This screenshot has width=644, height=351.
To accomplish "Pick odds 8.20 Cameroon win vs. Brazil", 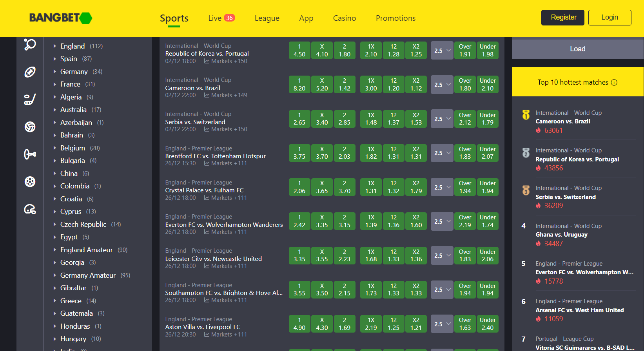I will click(x=299, y=85).
